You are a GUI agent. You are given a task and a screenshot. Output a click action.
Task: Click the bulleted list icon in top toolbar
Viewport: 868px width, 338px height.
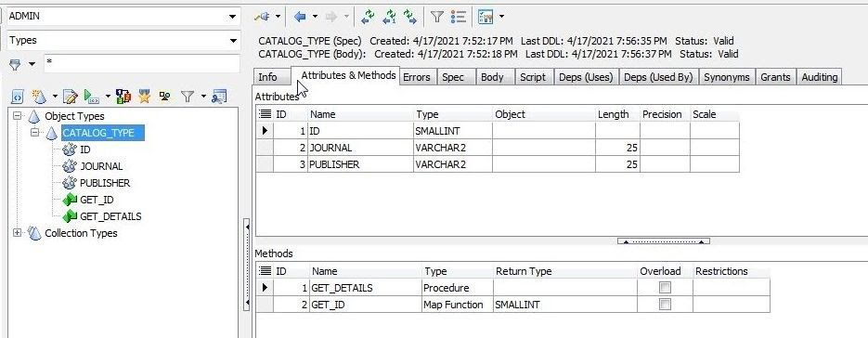(459, 17)
